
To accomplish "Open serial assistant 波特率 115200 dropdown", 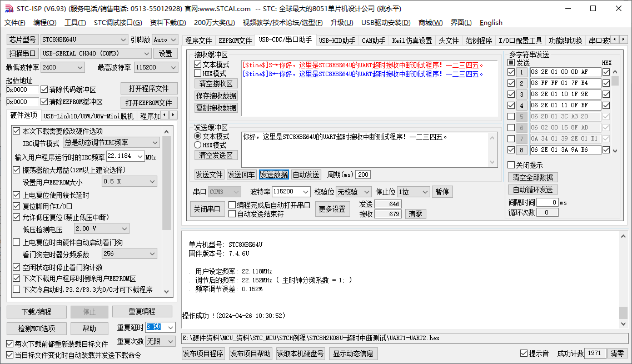I will pyautogui.click(x=306, y=192).
